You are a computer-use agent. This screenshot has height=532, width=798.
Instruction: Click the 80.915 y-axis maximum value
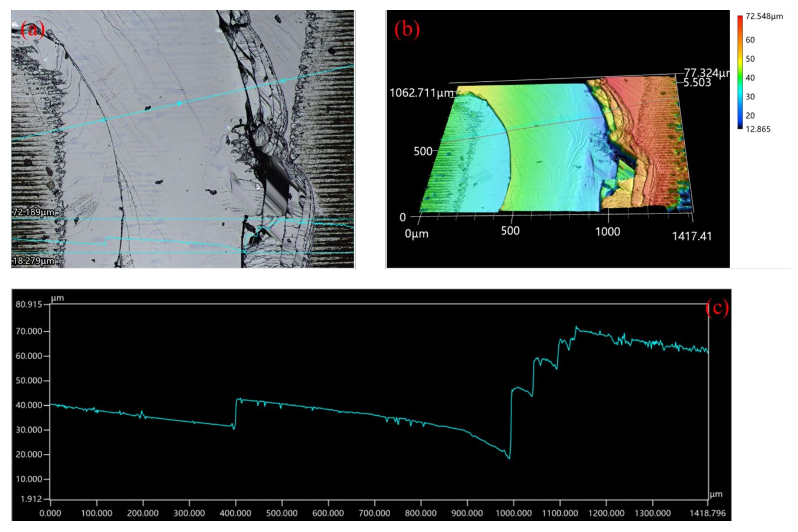(x=29, y=304)
